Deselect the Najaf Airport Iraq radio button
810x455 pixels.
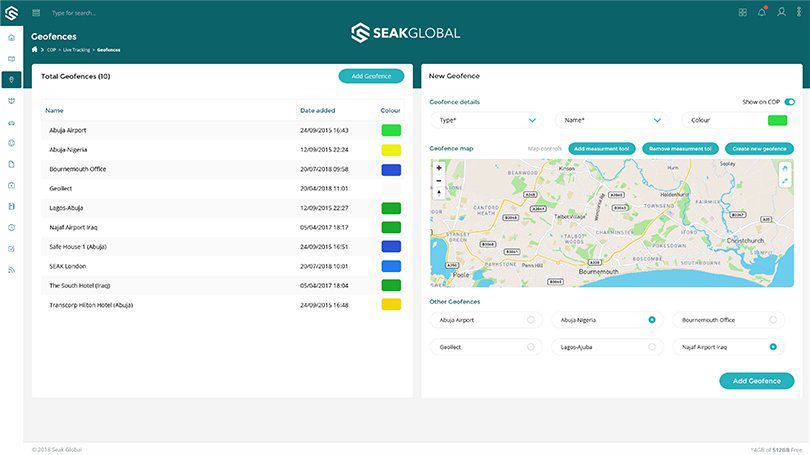[x=773, y=347]
